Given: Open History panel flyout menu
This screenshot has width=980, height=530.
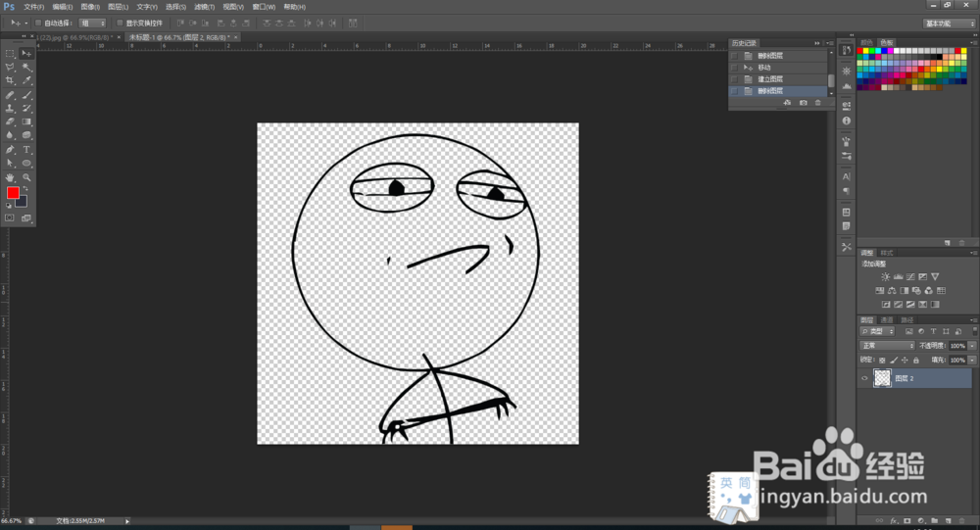Looking at the screenshot, I should [x=829, y=43].
